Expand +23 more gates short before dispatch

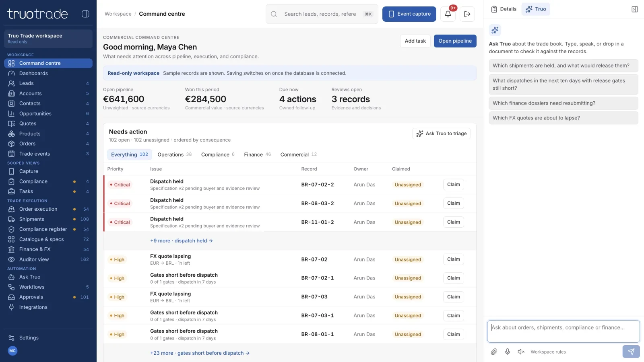(x=200, y=353)
